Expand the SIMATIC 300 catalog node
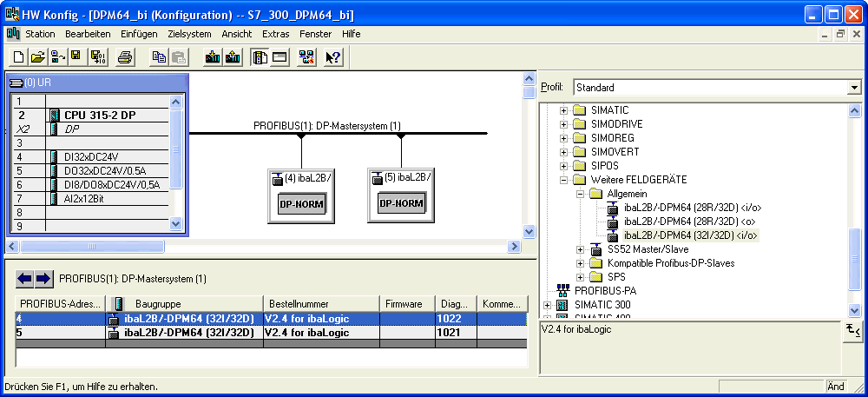868x397 pixels. (547, 305)
